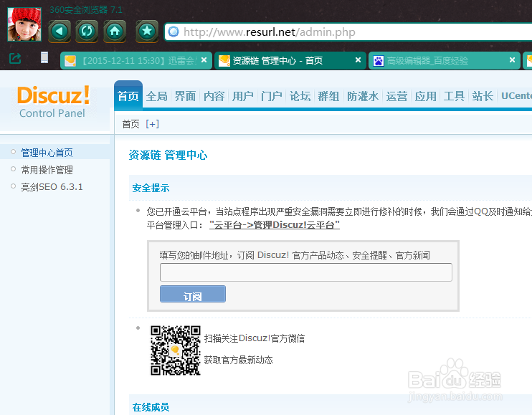Click the browser refresh button
532x415 pixels.
(x=87, y=32)
